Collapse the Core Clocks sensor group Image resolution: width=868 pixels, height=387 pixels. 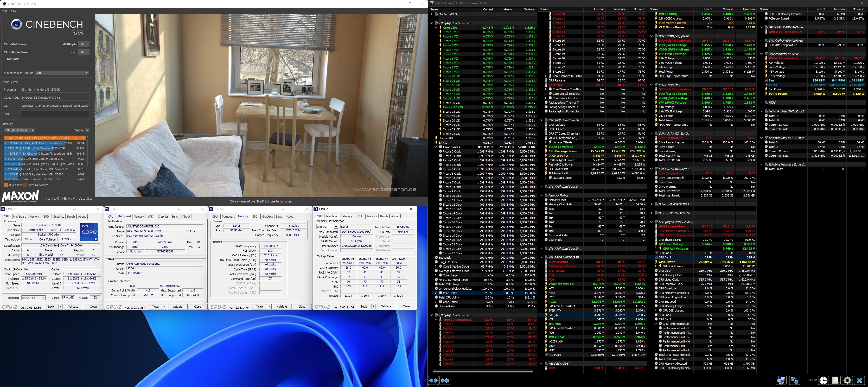pos(436,147)
